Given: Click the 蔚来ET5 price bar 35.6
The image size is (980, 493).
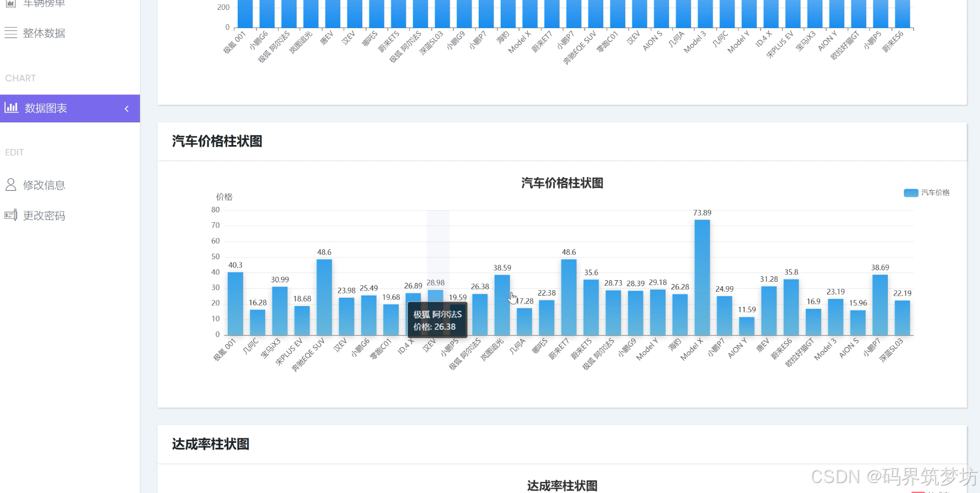Looking at the screenshot, I should [591, 308].
